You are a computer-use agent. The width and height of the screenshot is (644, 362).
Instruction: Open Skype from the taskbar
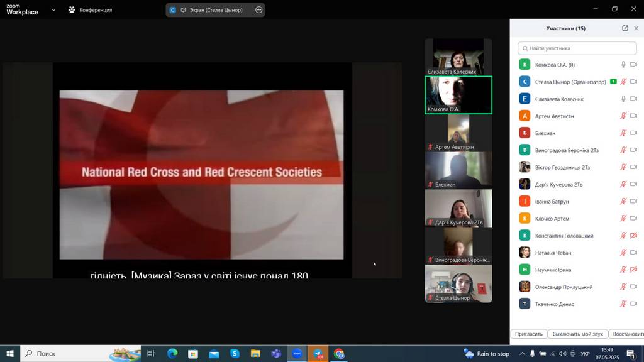point(235,353)
